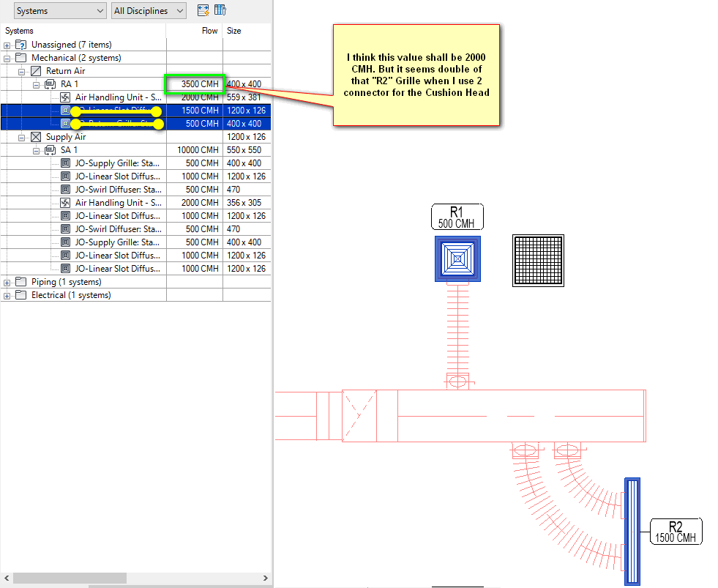Image resolution: width=718 pixels, height=588 pixels.
Task: Select the Return Air tree item
Action: 65,71
